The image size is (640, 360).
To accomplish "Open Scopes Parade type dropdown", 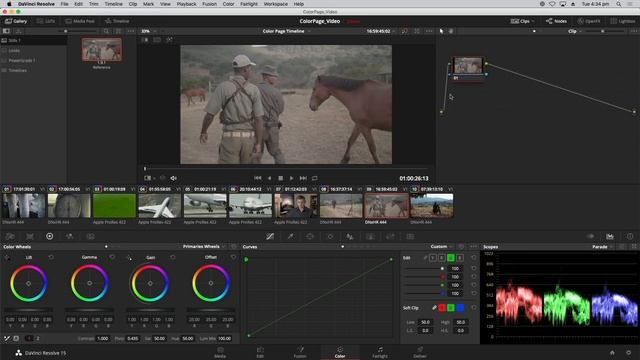I will [602, 247].
